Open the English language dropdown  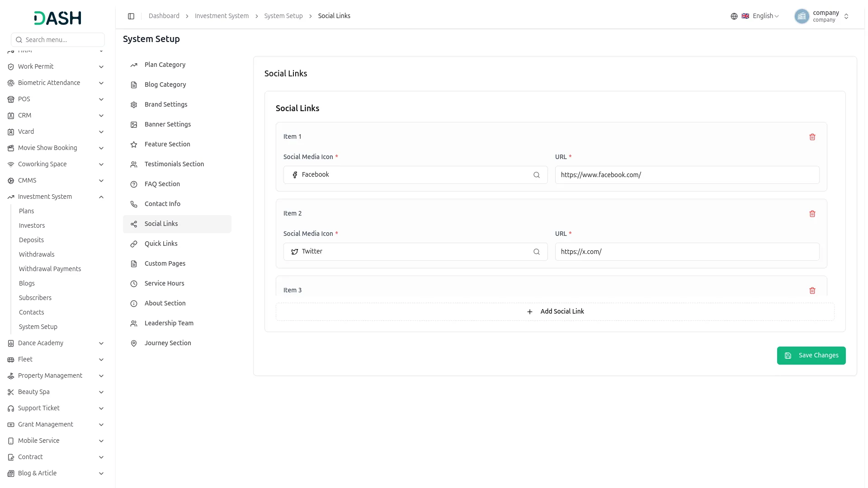(760, 16)
